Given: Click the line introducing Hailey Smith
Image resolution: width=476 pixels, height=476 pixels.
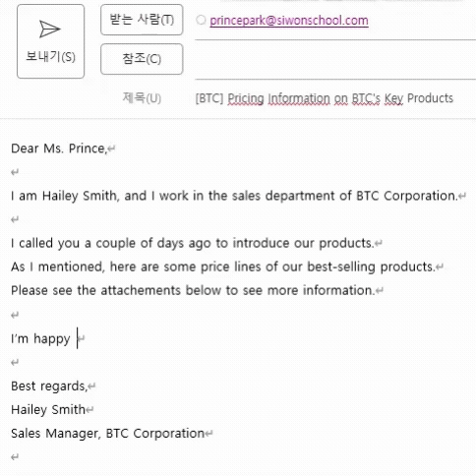Looking at the screenshot, I should tap(234, 196).
